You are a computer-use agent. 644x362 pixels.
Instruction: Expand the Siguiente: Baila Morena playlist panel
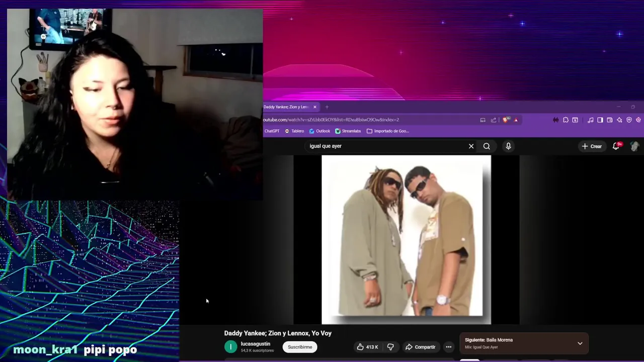[580, 343]
